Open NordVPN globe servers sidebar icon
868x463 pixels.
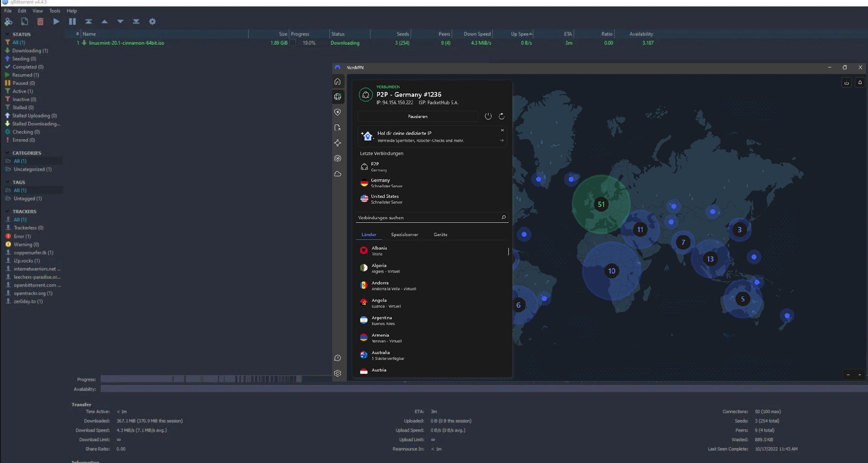[338, 97]
